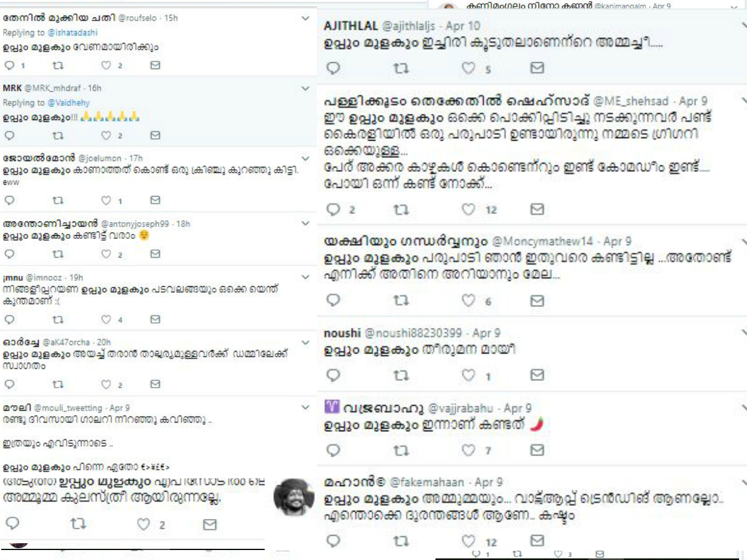
Task: Message icon under @joelumon tweet
Action: [155, 200]
